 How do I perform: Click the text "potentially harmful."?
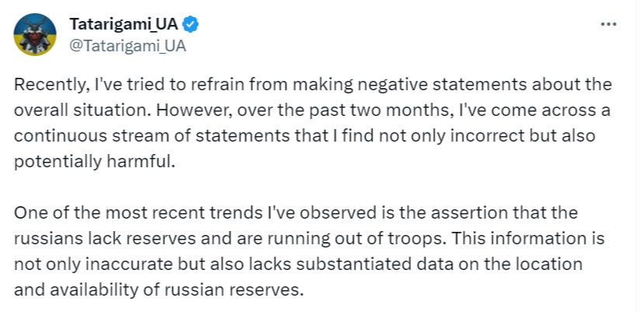click(x=95, y=162)
